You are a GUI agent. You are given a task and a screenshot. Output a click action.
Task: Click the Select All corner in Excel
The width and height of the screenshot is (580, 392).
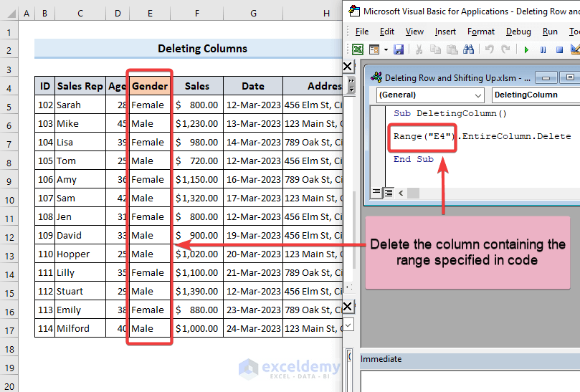11,14
